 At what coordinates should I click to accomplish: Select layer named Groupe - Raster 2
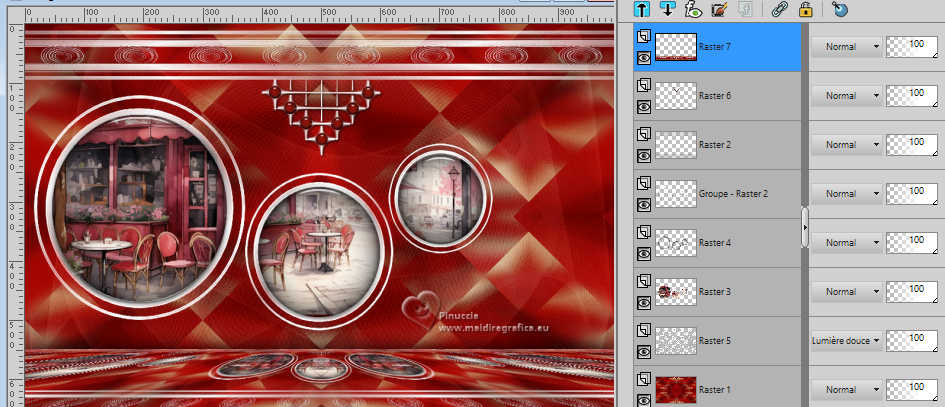tap(733, 194)
